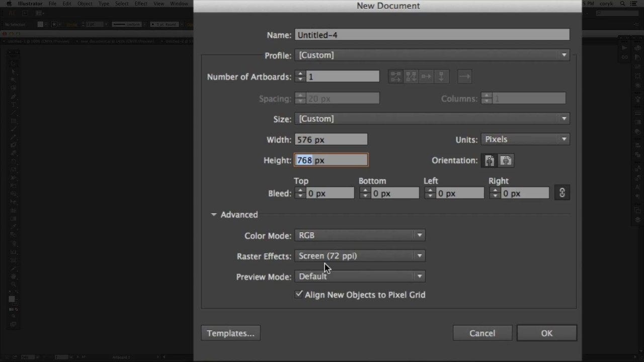
Task: Open the Apple menu
Action: tap(9, 4)
